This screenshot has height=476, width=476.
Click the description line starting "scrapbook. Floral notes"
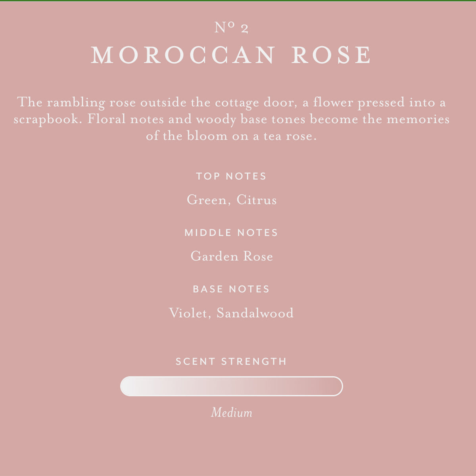231,119
